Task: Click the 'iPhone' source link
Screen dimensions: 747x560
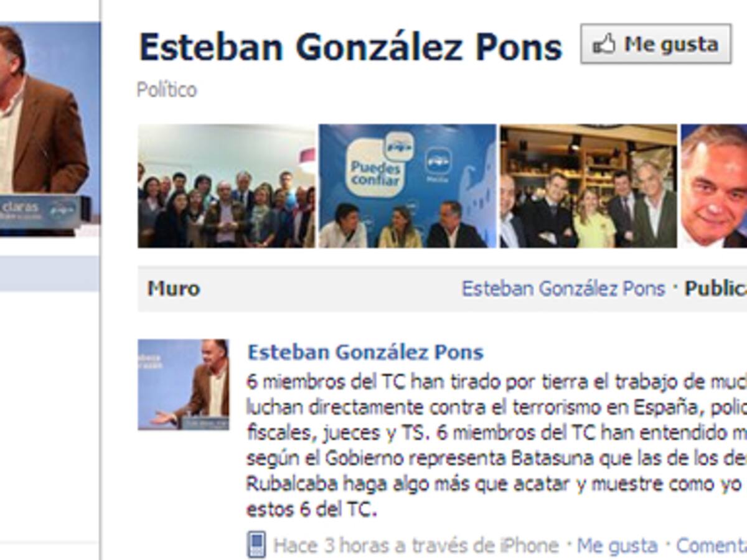Action: click(529, 546)
